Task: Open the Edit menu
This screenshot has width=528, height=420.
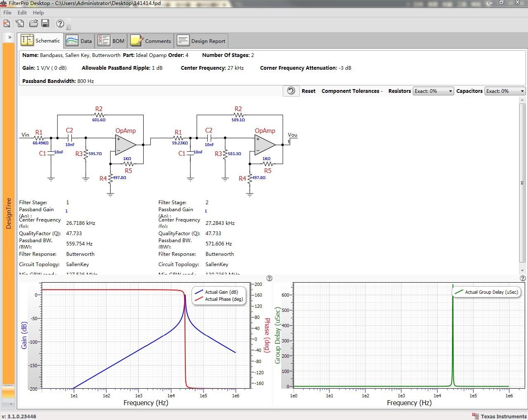Action: pyautogui.click(x=22, y=12)
